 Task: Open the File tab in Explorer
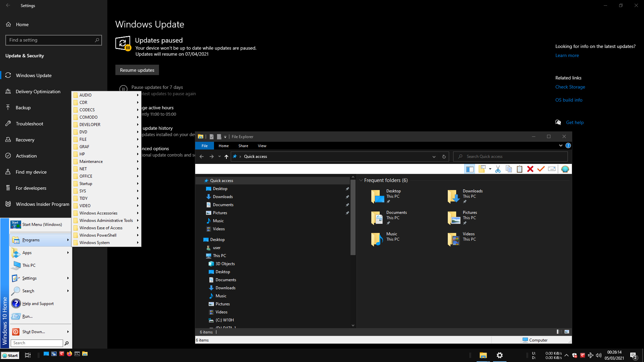click(x=205, y=146)
